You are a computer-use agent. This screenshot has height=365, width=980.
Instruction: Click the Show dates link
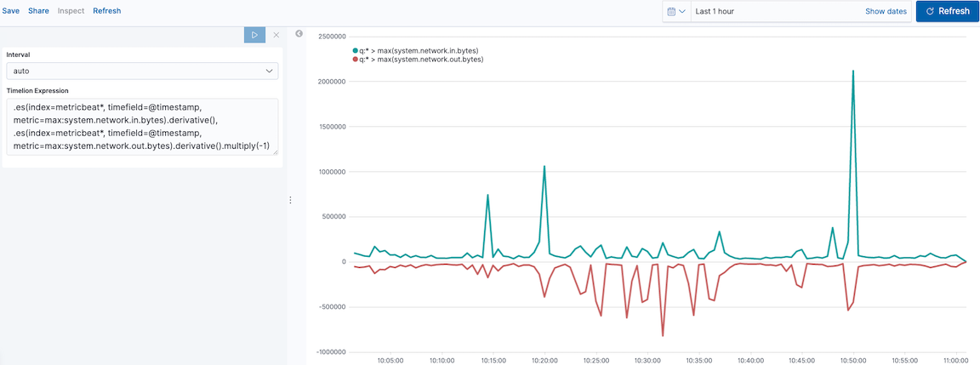tap(886, 11)
